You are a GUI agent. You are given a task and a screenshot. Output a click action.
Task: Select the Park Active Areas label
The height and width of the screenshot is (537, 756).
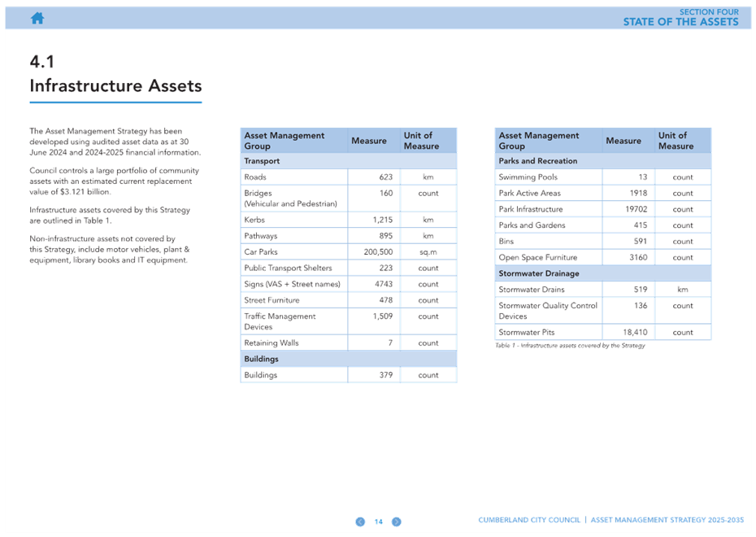[529, 193]
